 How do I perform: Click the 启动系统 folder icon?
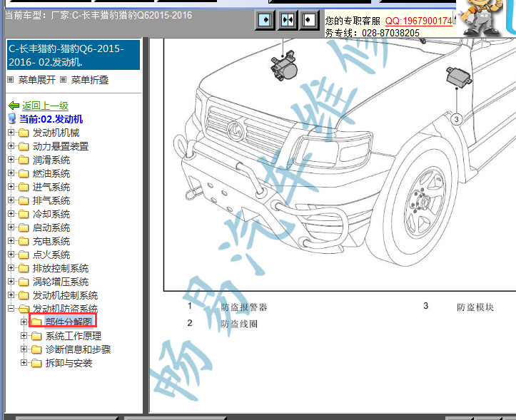pyautogui.click(x=24, y=228)
